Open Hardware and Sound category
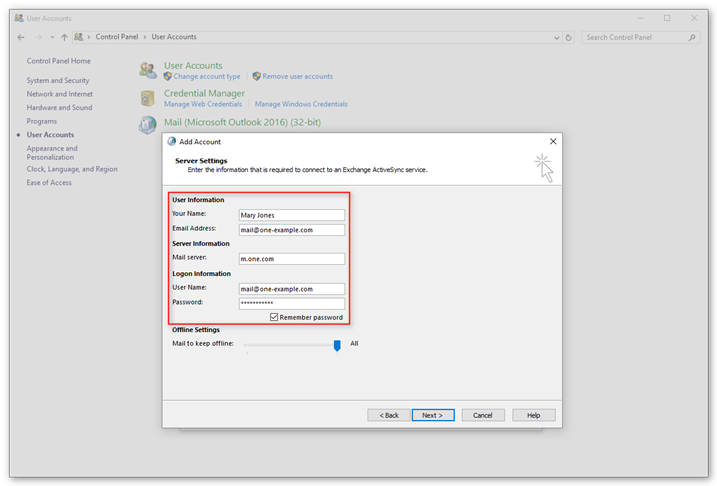Image resolution: width=717 pixels, height=486 pixels. coord(59,108)
